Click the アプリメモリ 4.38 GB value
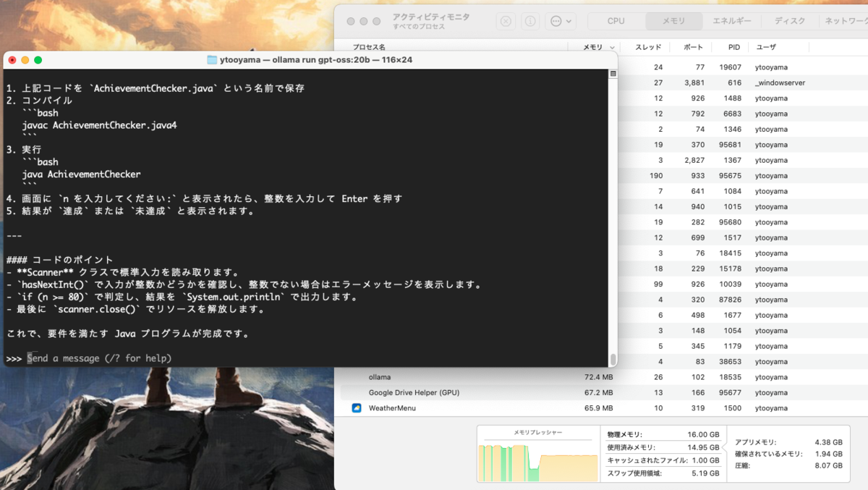Screen dimensions: 868x490 tap(828, 442)
